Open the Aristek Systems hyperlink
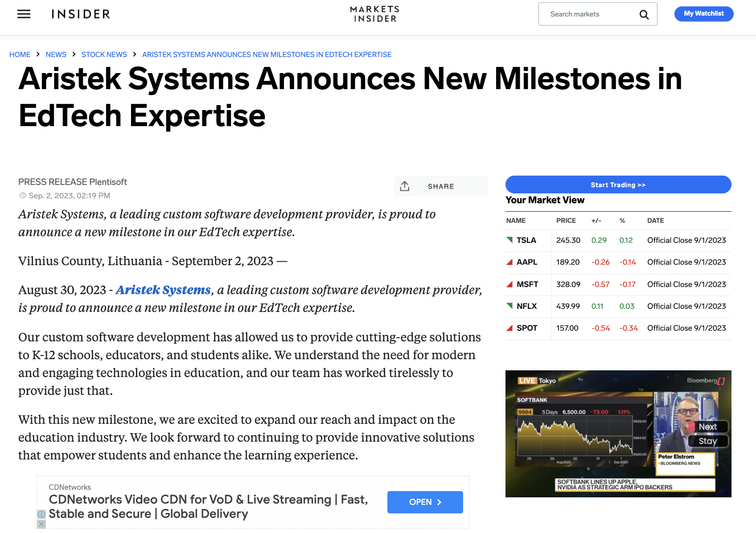756x533 pixels. 163,290
